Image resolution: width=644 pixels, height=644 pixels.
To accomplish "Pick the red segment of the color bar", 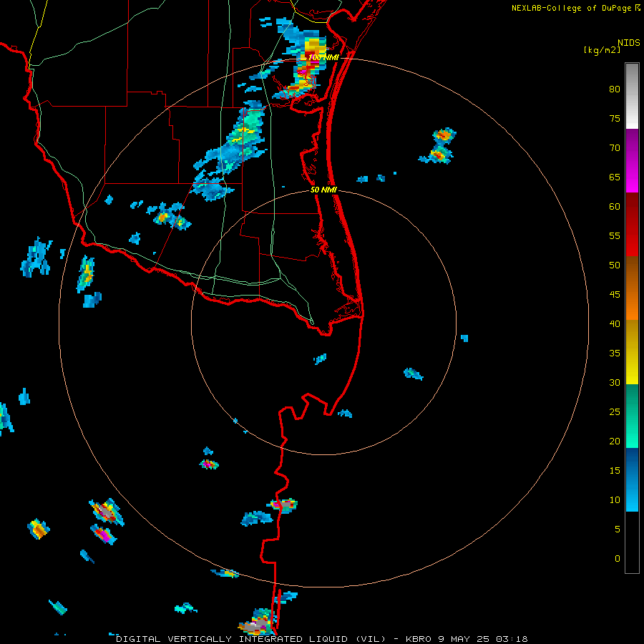I will click(x=632, y=224).
